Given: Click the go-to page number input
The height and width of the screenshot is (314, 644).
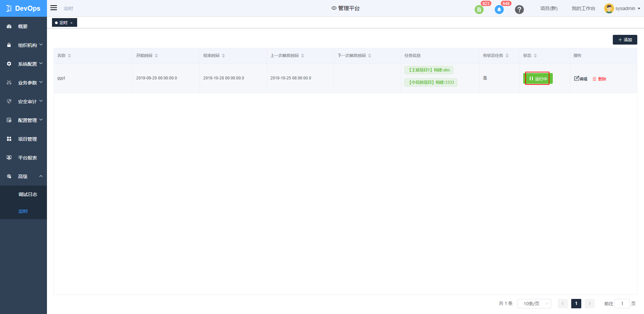Looking at the screenshot, I should 622,304.
